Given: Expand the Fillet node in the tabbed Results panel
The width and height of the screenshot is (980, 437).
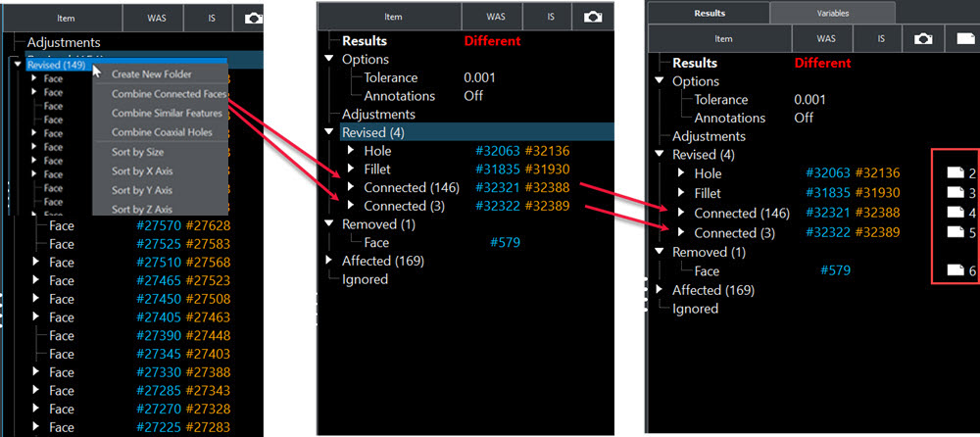Looking at the screenshot, I should (682, 194).
